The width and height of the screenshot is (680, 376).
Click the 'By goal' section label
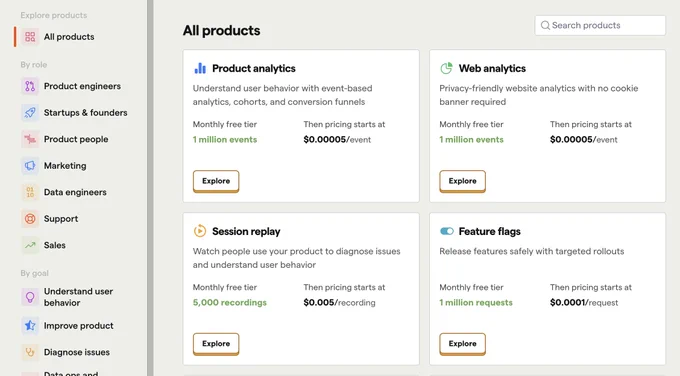(35, 273)
